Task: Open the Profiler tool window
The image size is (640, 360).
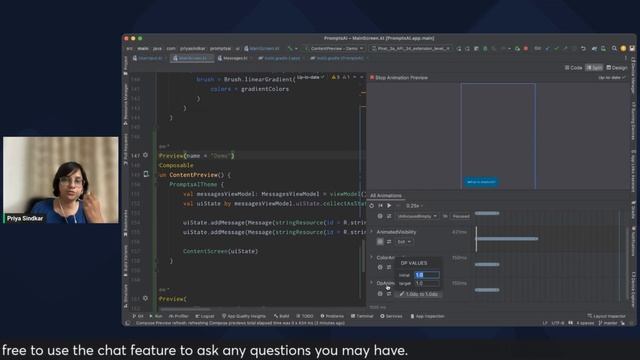Action: [x=179, y=316]
